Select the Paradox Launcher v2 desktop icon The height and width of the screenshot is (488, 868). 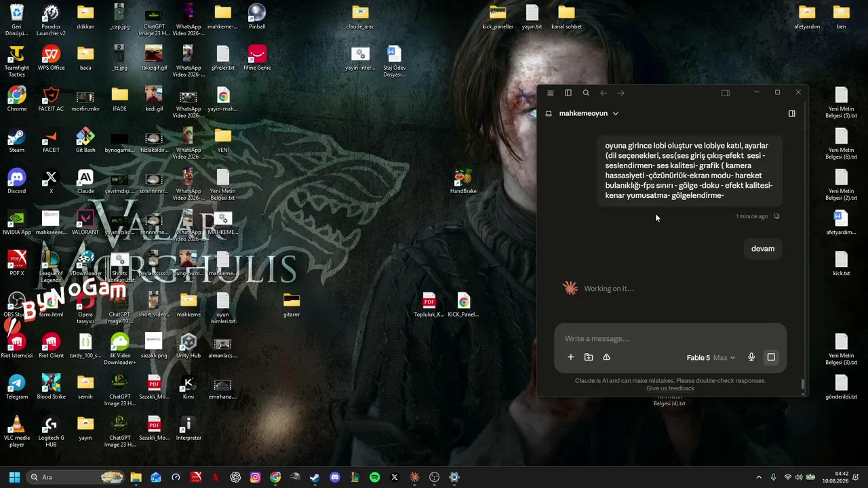tap(51, 20)
